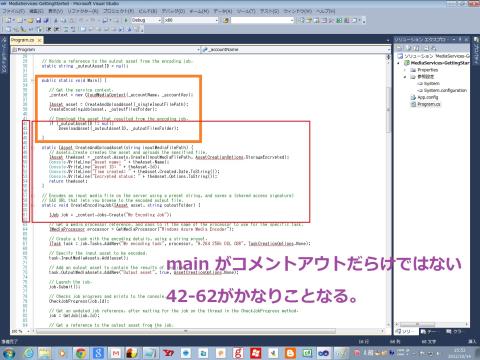Select the solution root in Solution Explorer
Screen dimensions: 480x360
tap(433, 56)
